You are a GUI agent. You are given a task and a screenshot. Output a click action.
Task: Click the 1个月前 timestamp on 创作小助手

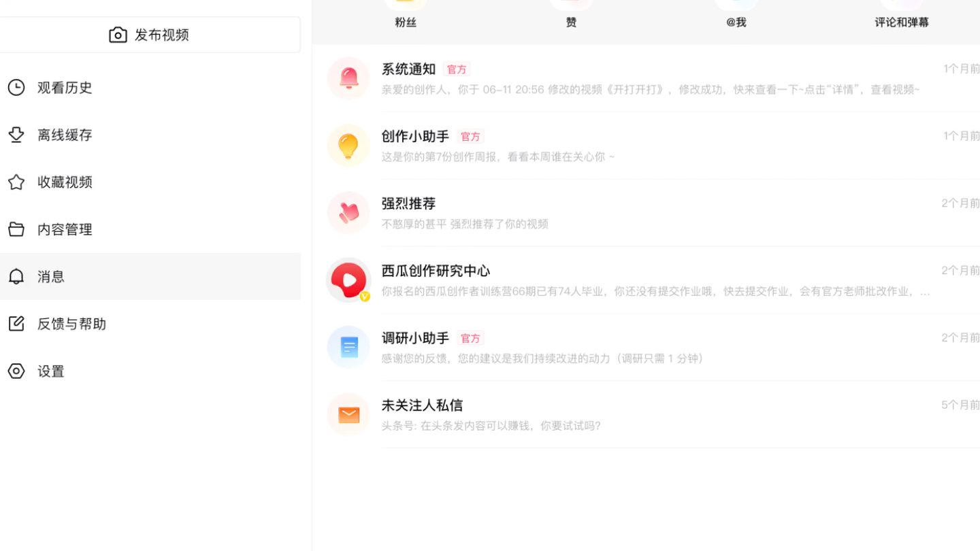tap(962, 136)
